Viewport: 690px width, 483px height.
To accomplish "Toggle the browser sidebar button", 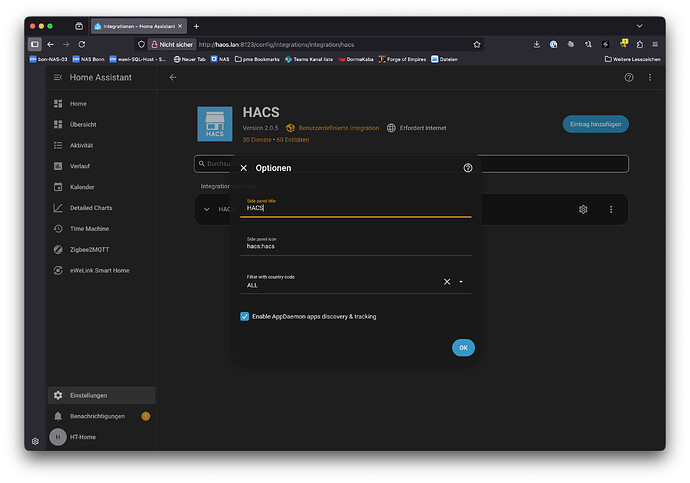I will click(x=35, y=44).
